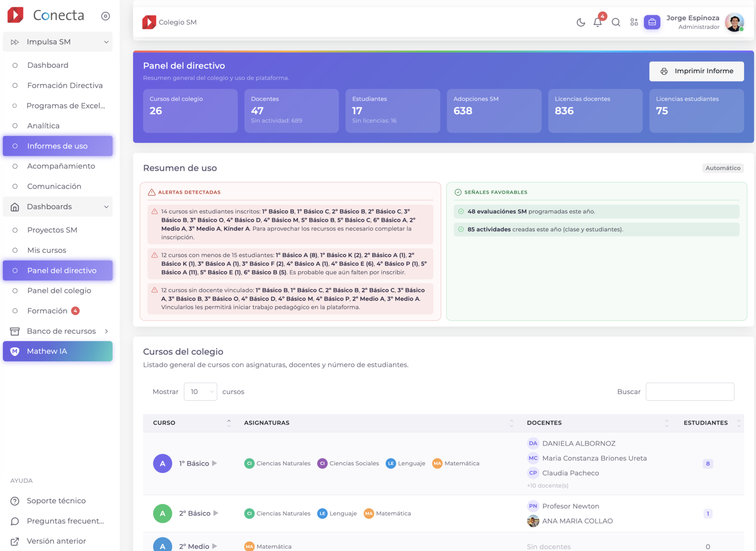Open Soporte técnico help link

(x=56, y=501)
